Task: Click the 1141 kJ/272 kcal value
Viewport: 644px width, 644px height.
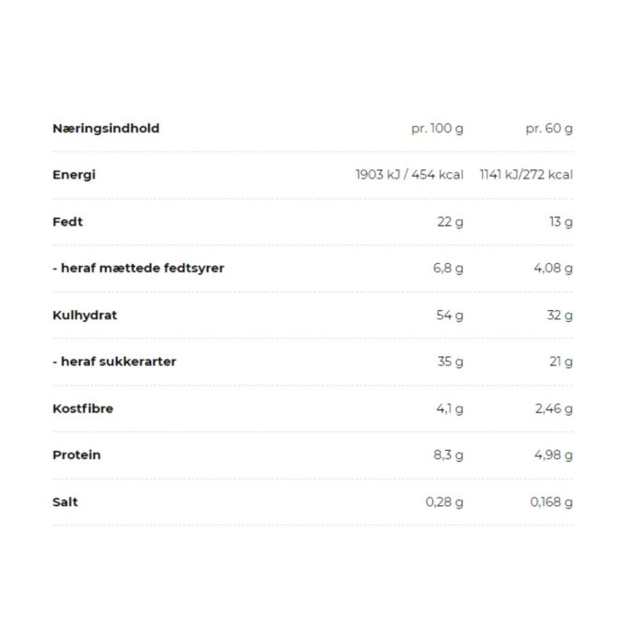Action: point(526,175)
